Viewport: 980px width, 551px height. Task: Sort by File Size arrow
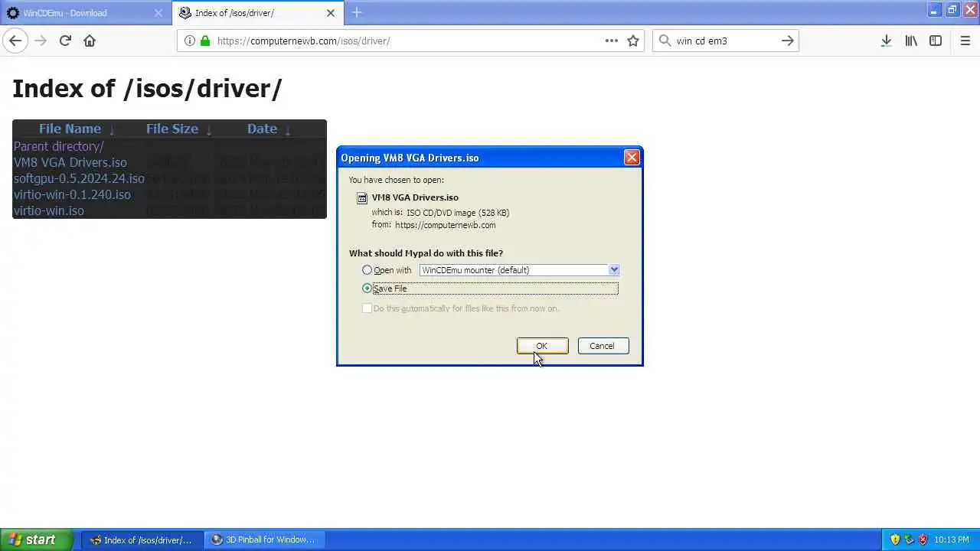pos(209,130)
